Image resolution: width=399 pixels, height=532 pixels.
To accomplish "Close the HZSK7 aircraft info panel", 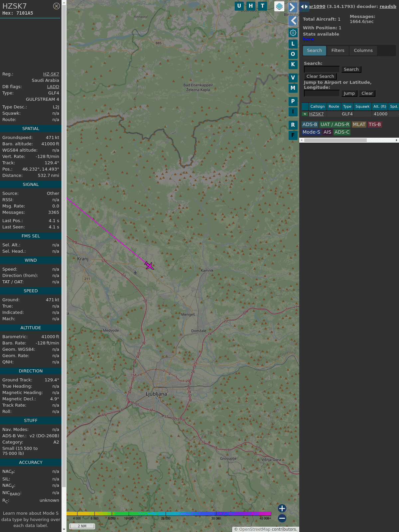I will tap(57, 6).
